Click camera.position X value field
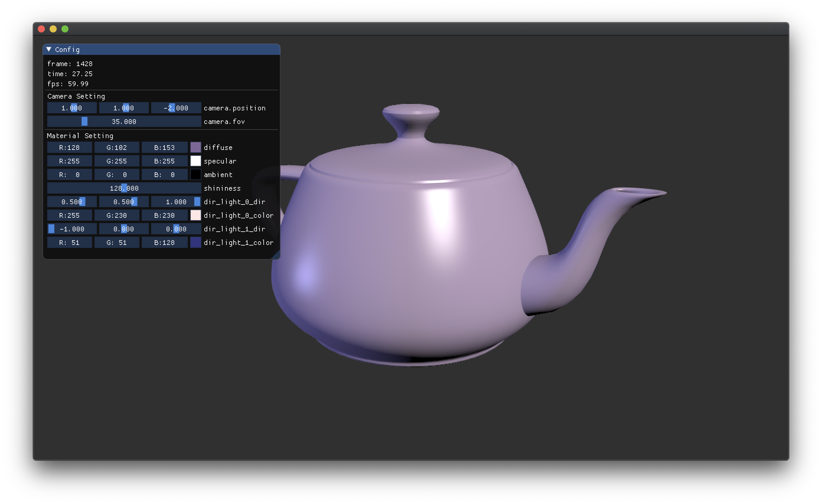Screen dimensions: 822x504 [72, 108]
